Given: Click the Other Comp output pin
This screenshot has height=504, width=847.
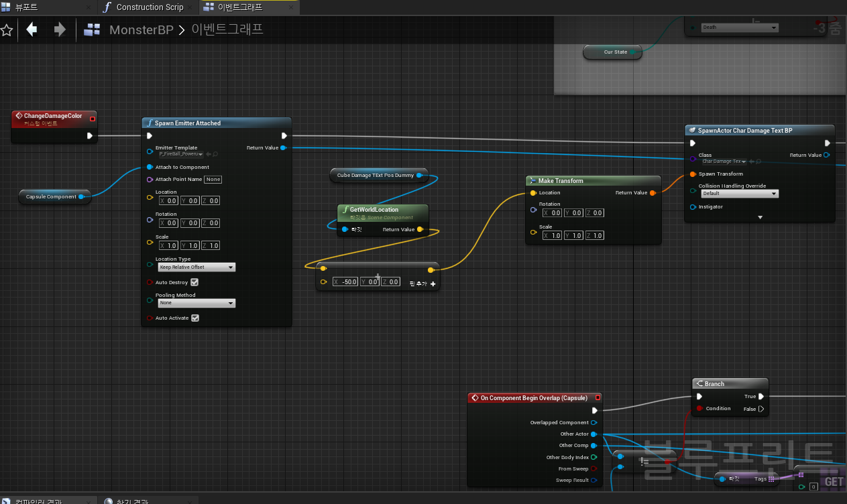Looking at the screenshot, I should point(594,445).
